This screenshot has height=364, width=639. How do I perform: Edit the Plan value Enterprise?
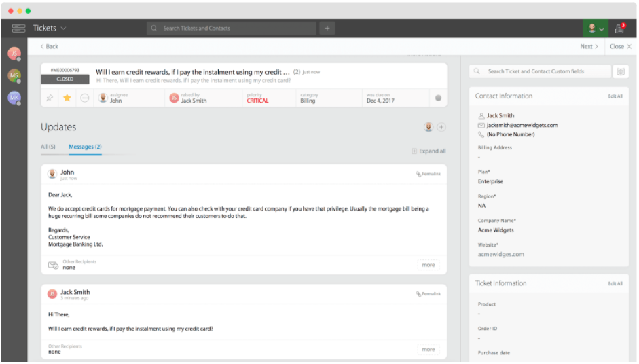tap(491, 181)
